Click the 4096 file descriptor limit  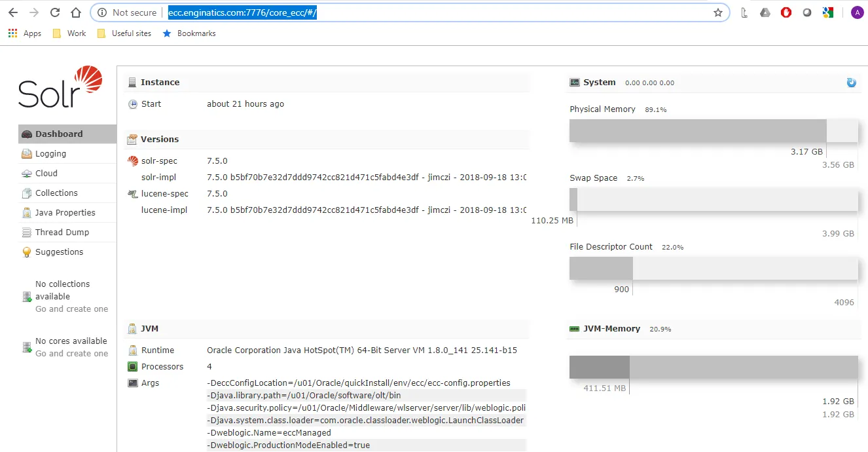pos(844,302)
